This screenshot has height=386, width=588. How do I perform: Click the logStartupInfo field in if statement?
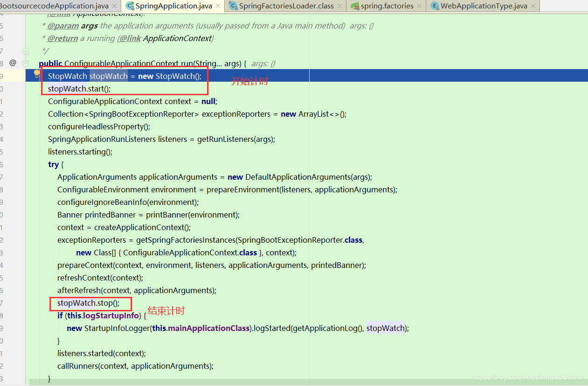coord(111,316)
